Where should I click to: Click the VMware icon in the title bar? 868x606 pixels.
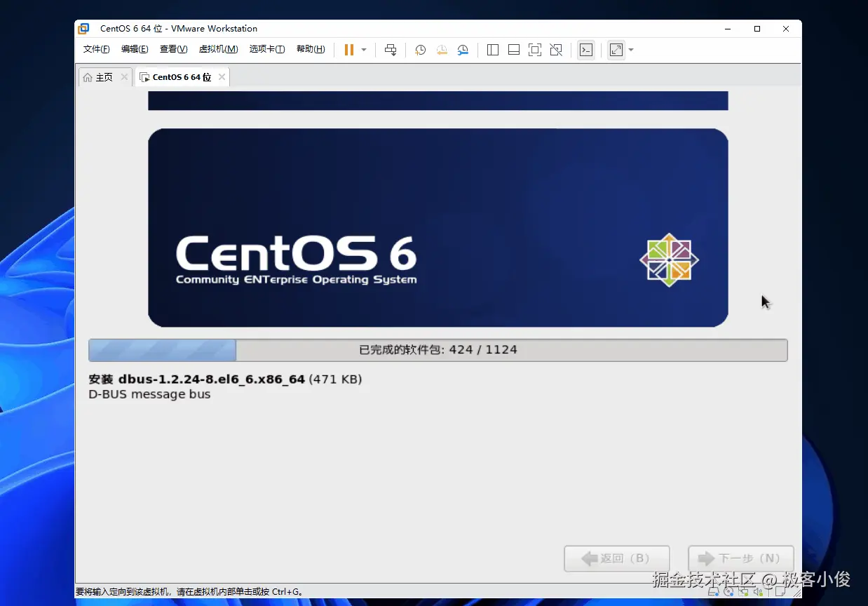point(83,29)
